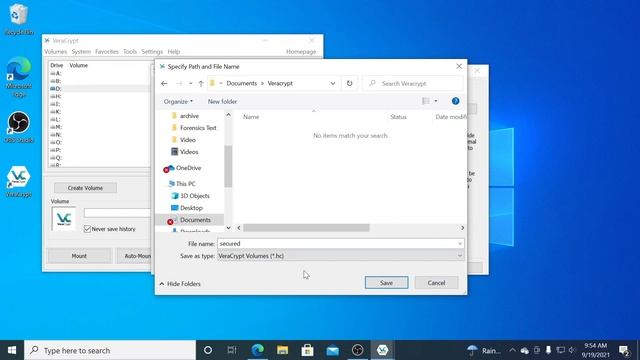Select OneDrive in navigation pane
Viewport: 640px width, 360px height.
pyautogui.click(x=188, y=168)
